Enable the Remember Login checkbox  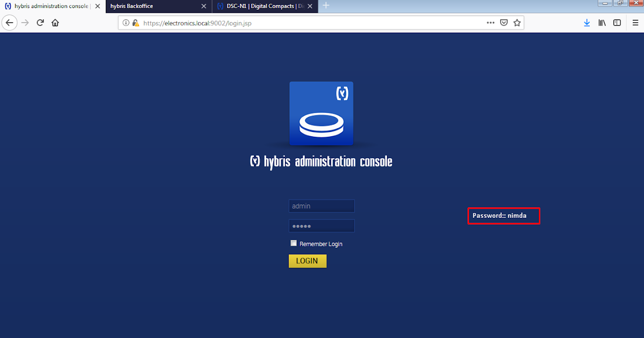pos(294,243)
